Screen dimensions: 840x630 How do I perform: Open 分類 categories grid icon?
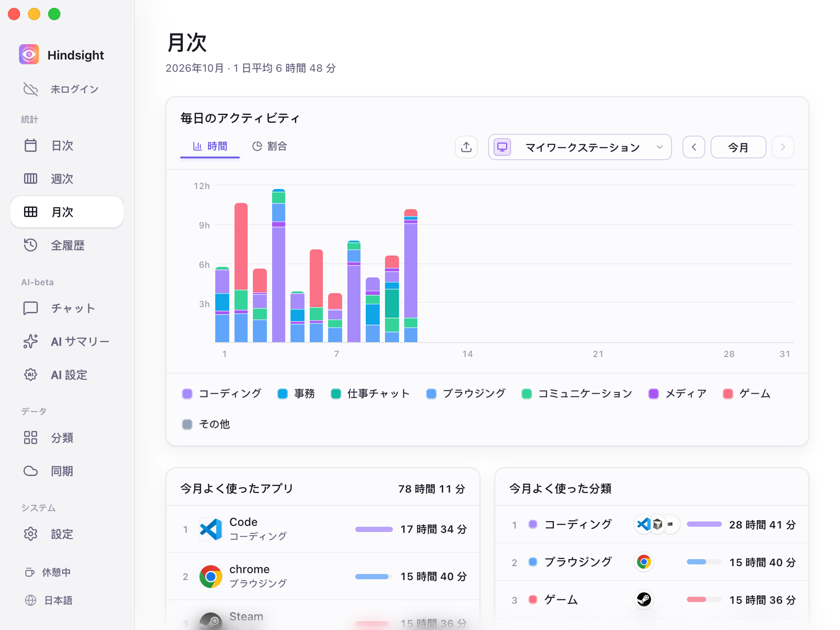click(x=31, y=437)
